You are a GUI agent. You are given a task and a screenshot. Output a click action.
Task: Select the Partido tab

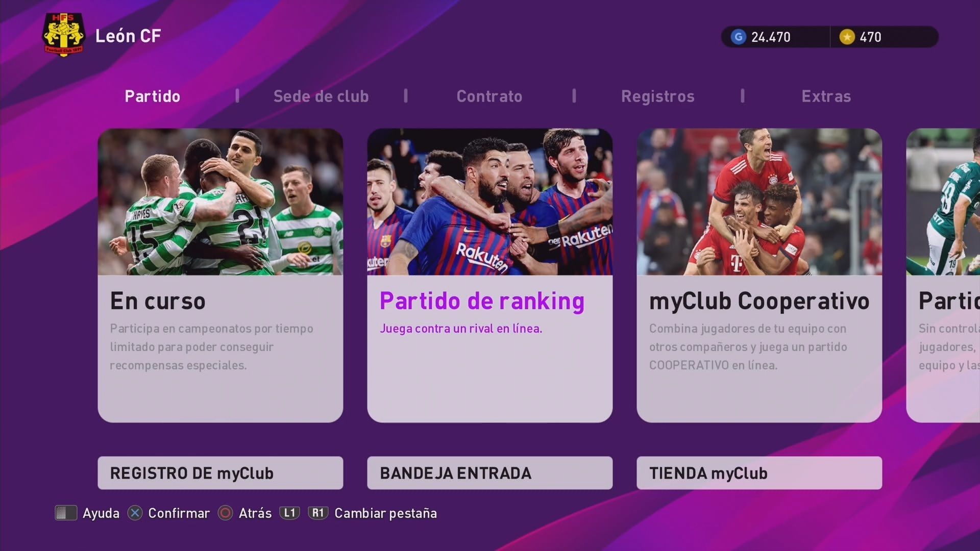click(x=153, y=96)
